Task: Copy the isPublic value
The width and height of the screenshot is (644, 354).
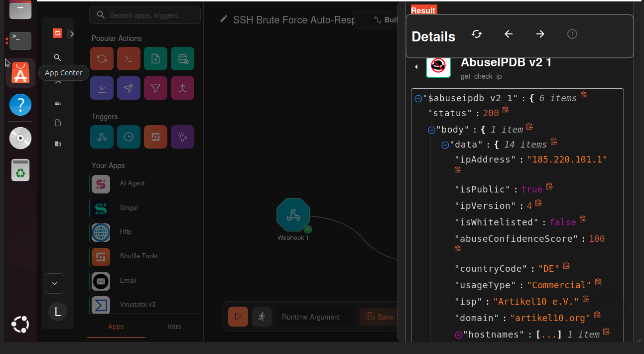Action: click(x=549, y=186)
